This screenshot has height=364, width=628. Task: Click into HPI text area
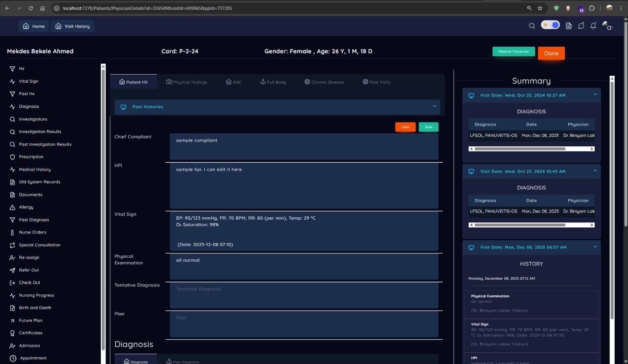304,186
